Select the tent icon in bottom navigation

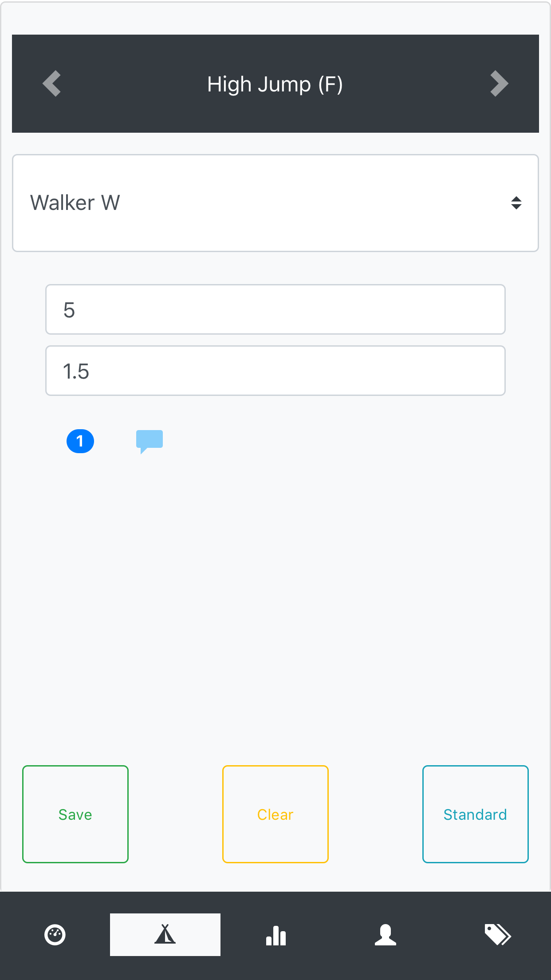(165, 934)
